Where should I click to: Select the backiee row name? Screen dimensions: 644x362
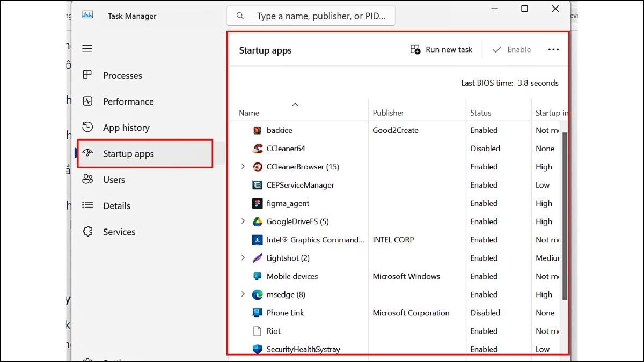279,130
